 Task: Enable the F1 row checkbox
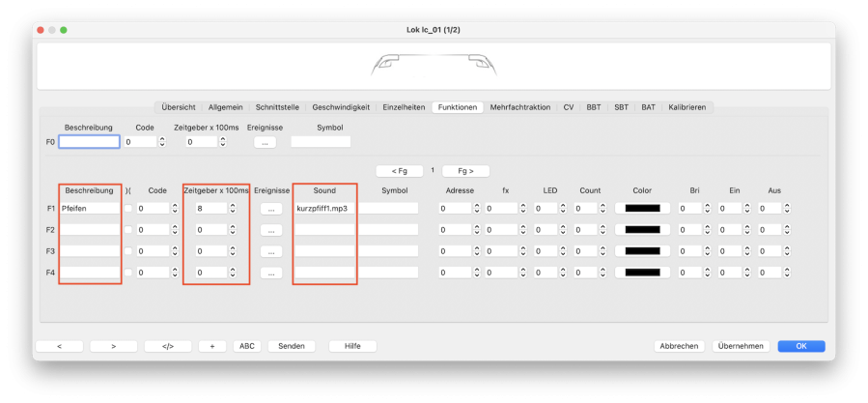pyautogui.click(x=128, y=208)
